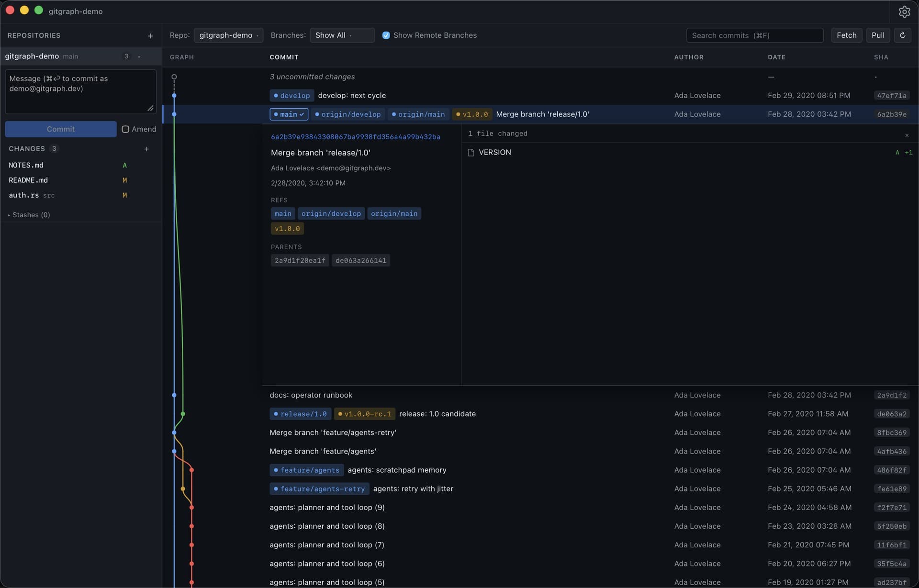
Task: Open the VERSION changed file
Action: click(690, 153)
